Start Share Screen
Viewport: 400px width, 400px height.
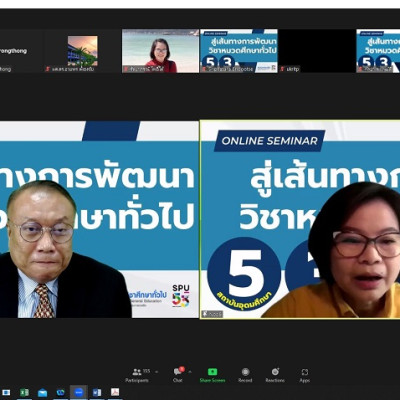[212, 375]
